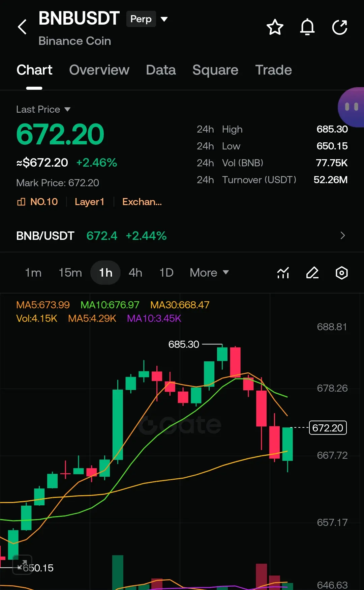Open the Last Price type dropdown
This screenshot has height=590, width=364.
coord(67,109)
